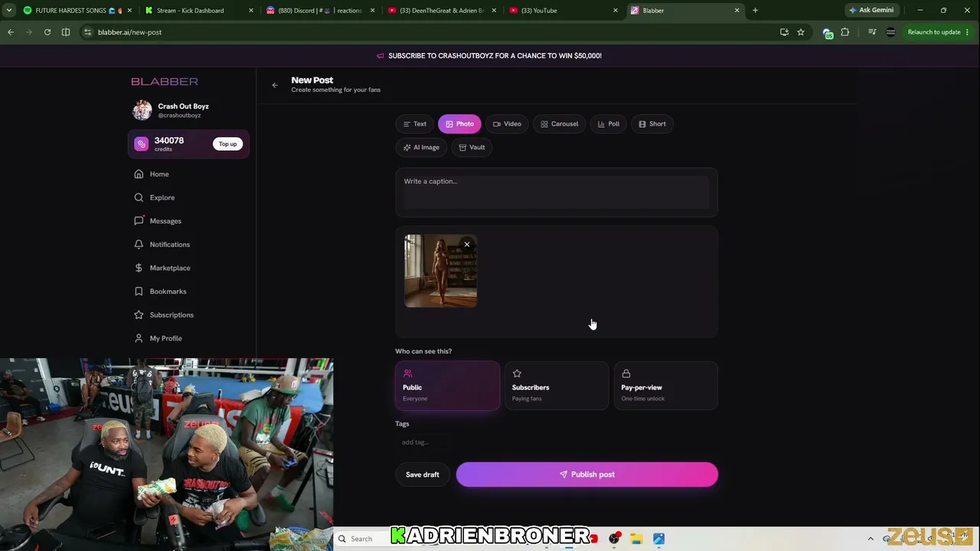Click the Blabber logo

point(165,81)
